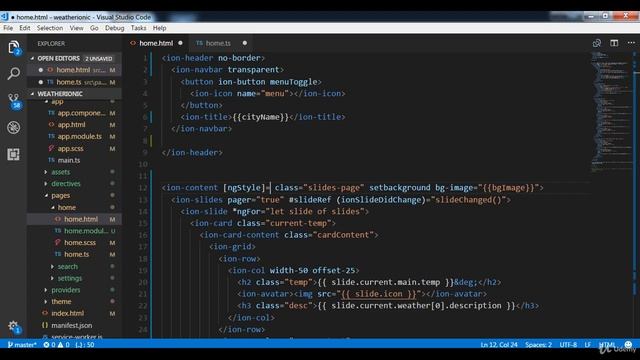This screenshot has width=640, height=360.
Task: Click Ln 12, Col 24 in status bar
Action: coord(499,345)
